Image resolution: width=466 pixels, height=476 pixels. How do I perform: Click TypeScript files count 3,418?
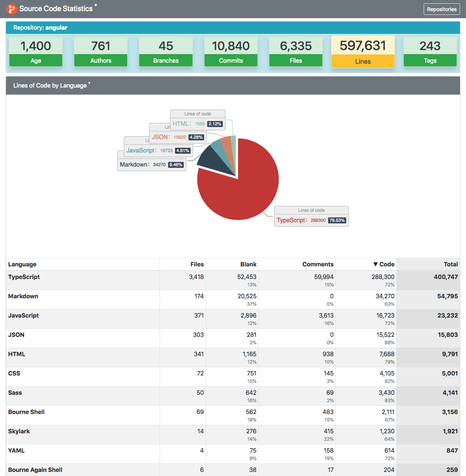(x=196, y=277)
